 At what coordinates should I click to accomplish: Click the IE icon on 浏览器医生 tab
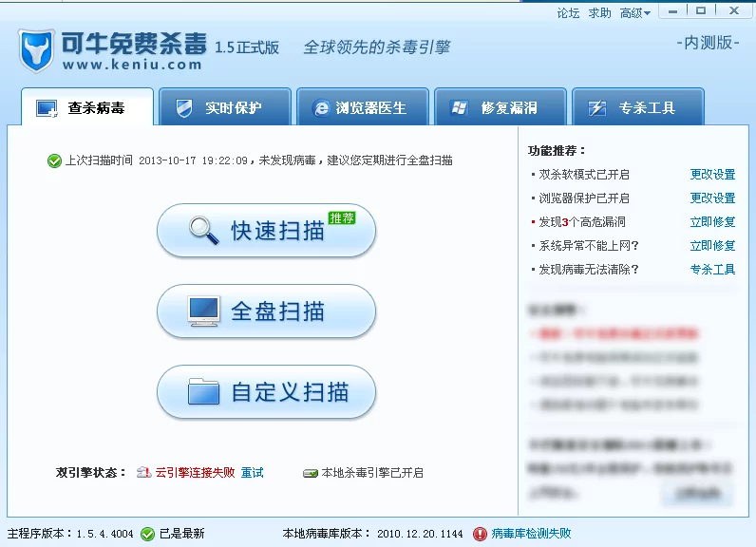pos(321,108)
